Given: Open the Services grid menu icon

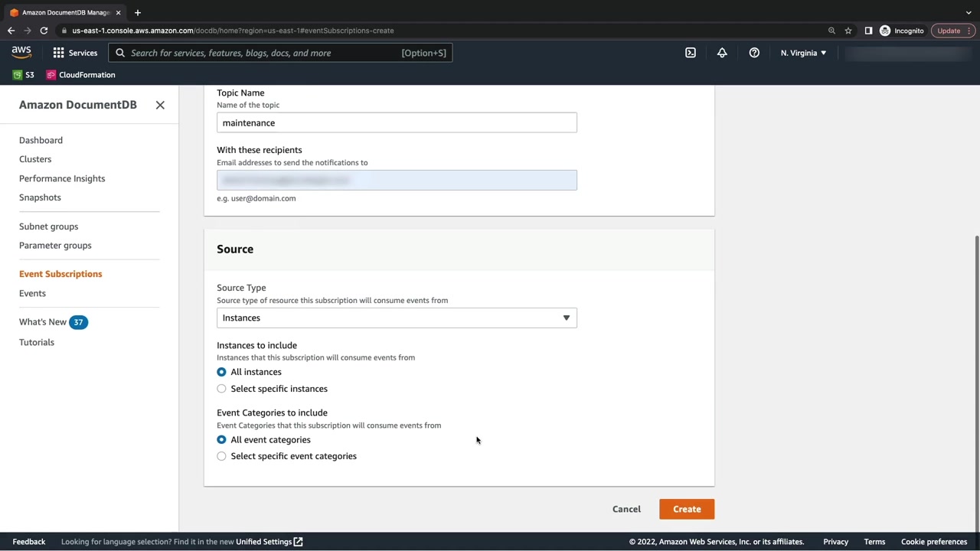Looking at the screenshot, I should tap(58, 53).
